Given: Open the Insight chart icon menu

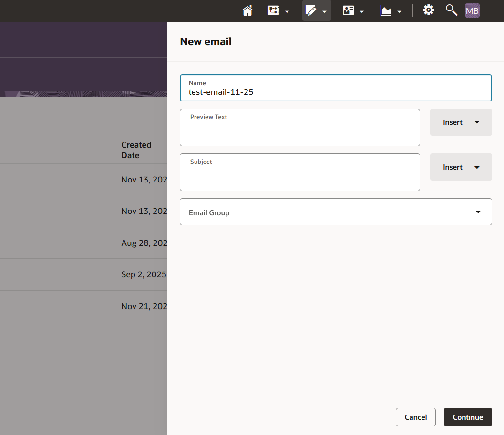Looking at the screenshot, I should pos(391,10).
